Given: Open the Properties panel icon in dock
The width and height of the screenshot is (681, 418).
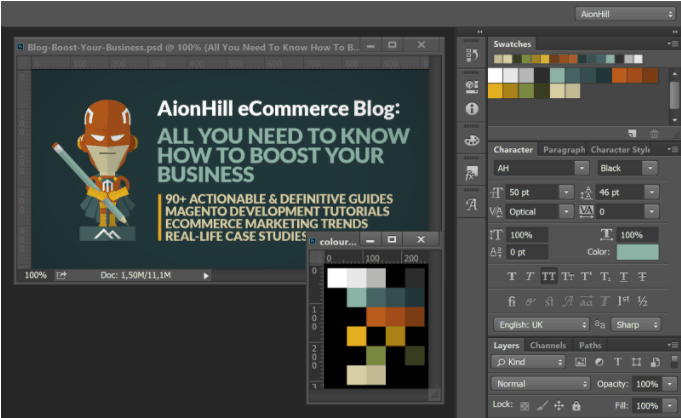Looking at the screenshot, I should pos(472,86).
